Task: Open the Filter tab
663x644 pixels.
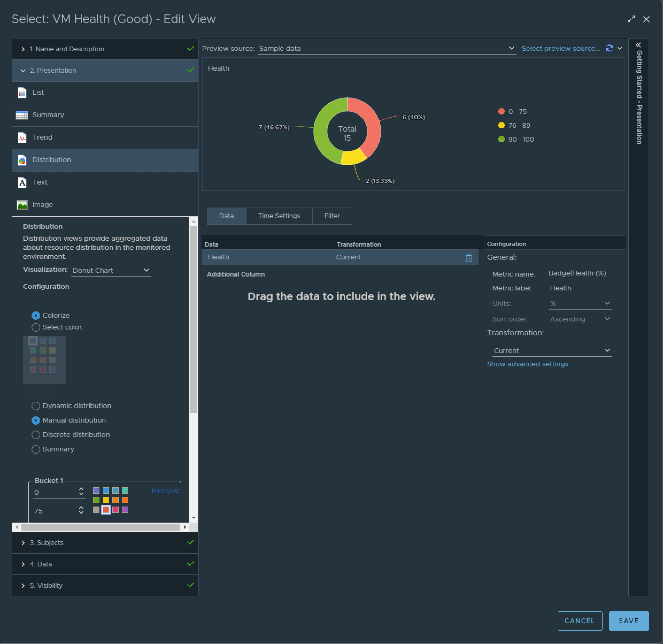Action: point(332,216)
